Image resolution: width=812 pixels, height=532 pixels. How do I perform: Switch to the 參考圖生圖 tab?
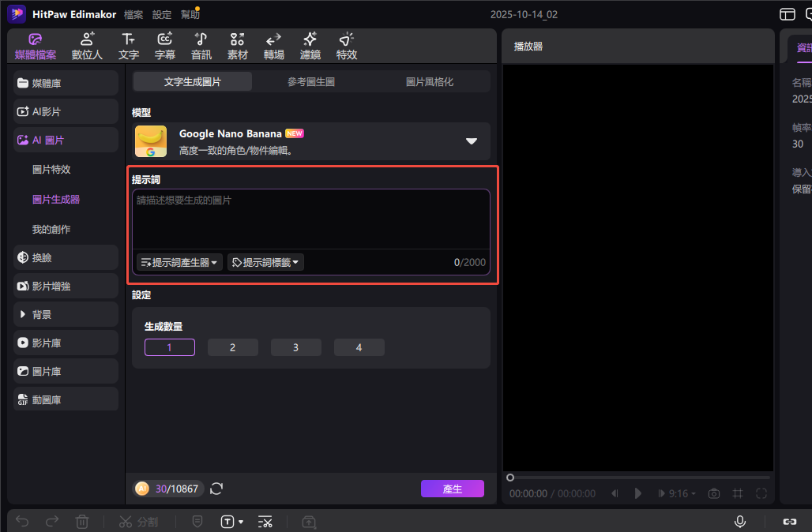click(x=311, y=81)
